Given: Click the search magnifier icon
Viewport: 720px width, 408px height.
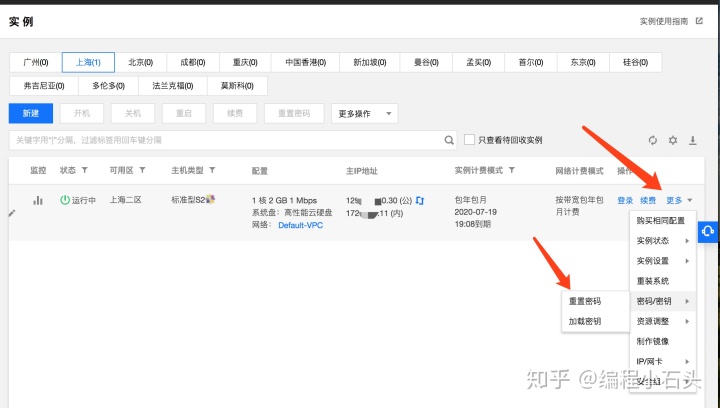Looking at the screenshot, I should coord(449,140).
